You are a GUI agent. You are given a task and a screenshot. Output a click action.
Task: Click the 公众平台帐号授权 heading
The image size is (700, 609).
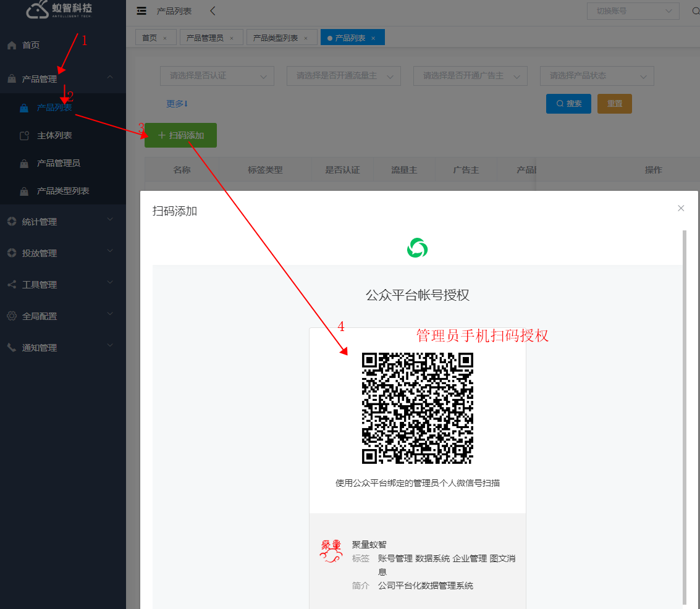[x=418, y=295]
